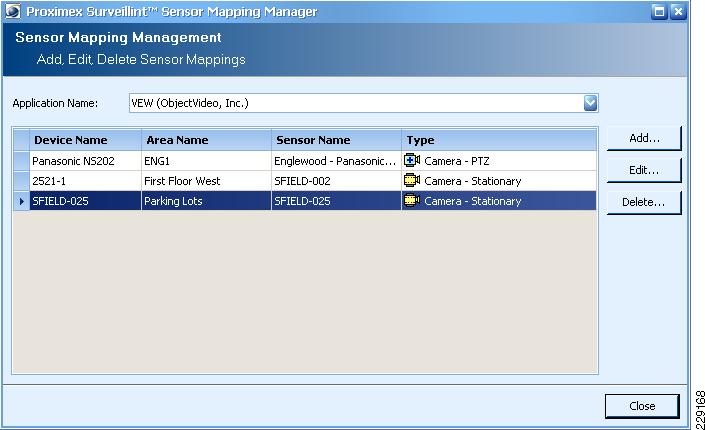The height and width of the screenshot is (430, 705).
Task: Click the Add... button
Action: point(644,138)
